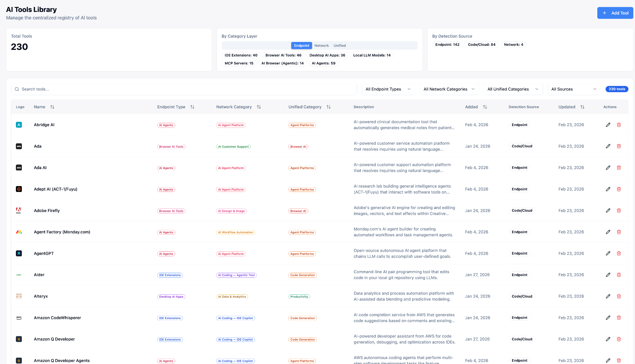Image resolution: width=635 pixels, height=364 pixels.
Task: Open All Network Categories dropdown
Action: [x=449, y=89]
